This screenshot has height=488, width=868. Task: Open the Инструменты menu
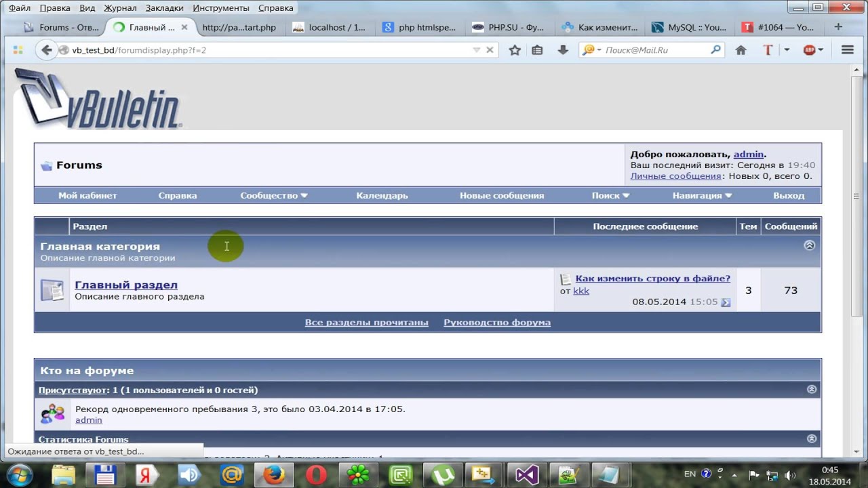pyautogui.click(x=221, y=8)
